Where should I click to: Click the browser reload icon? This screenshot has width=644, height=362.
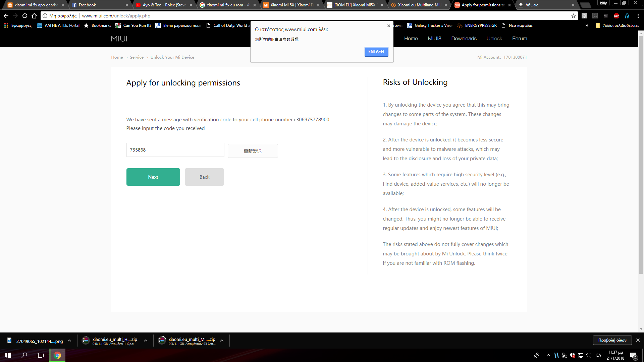click(x=25, y=16)
